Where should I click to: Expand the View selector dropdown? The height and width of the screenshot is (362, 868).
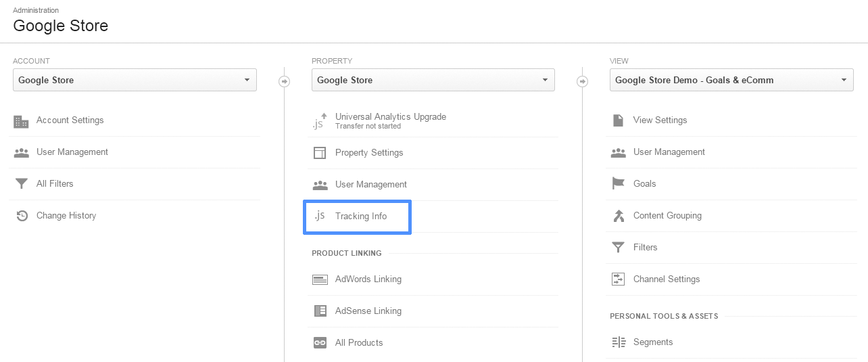click(732, 80)
